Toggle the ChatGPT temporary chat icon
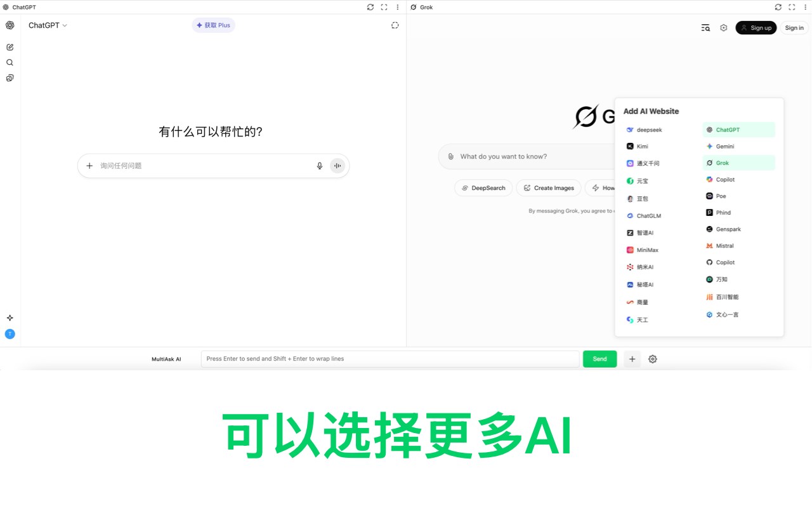This screenshot has width=812, height=508. [395, 25]
